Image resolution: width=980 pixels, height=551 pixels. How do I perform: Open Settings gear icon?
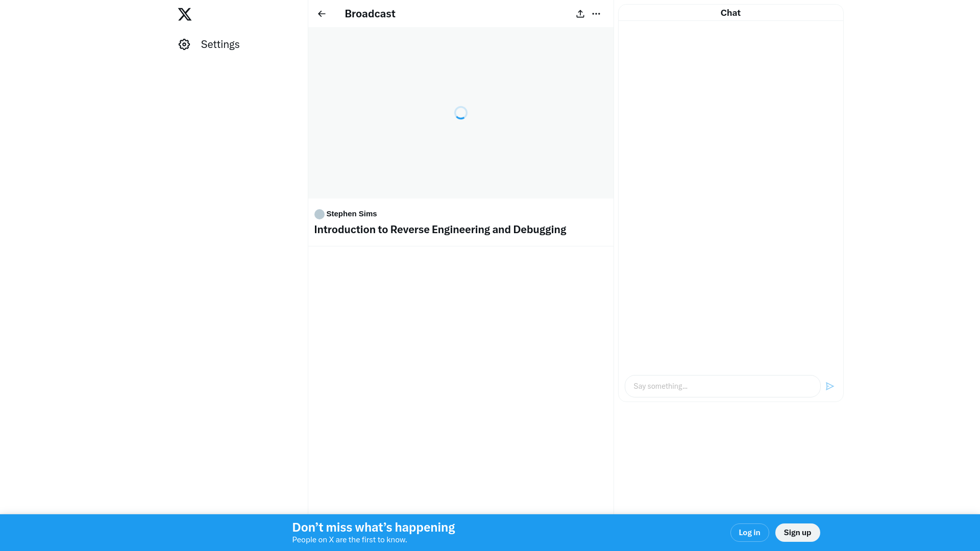click(184, 44)
